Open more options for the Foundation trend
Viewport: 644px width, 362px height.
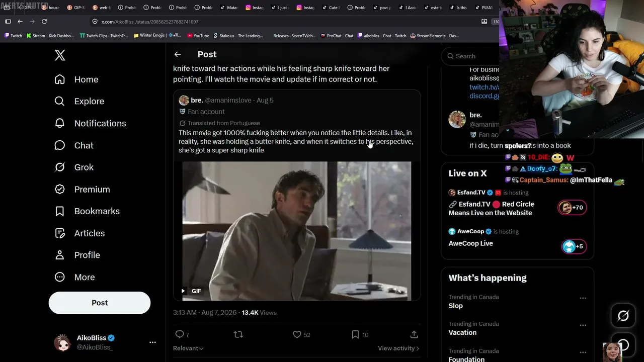pos(583,352)
